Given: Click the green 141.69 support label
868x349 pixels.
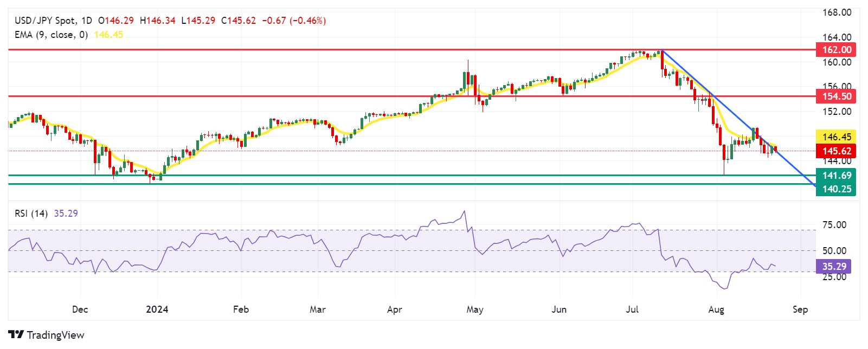Looking at the screenshot, I should click(836, 176).
